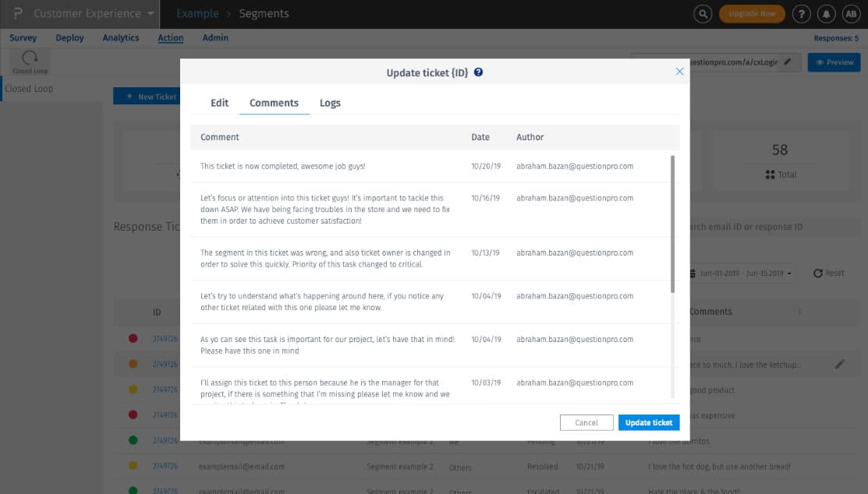This screenshot has height=494, width=868.
Task: Open the search icon in top bar
Action: [703, 14]
